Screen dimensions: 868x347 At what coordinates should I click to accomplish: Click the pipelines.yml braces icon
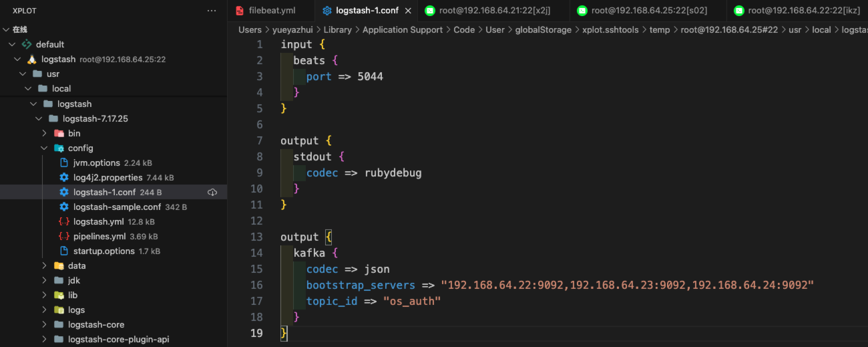pyautogui.click(x=64, y=237)
